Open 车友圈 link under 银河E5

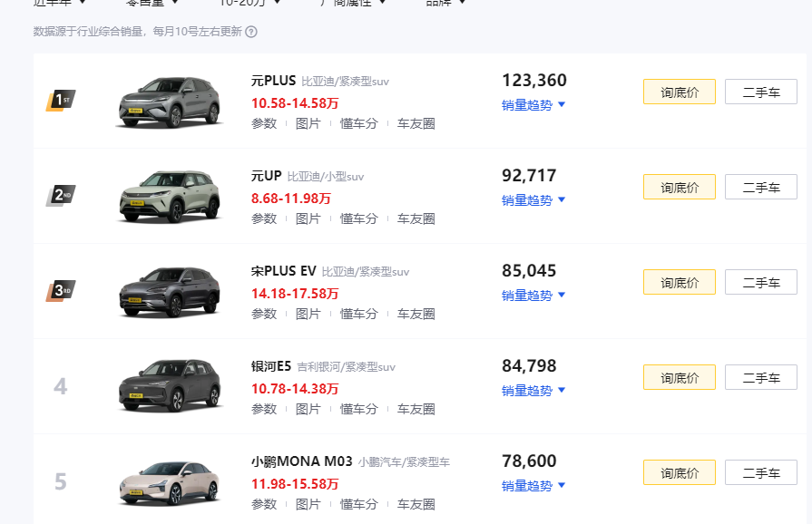click(416, 409)
